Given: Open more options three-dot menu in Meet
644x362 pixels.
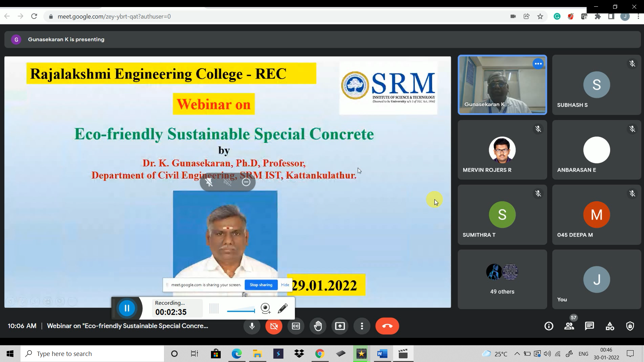Looking at the screenshot, I should point(362,326).
